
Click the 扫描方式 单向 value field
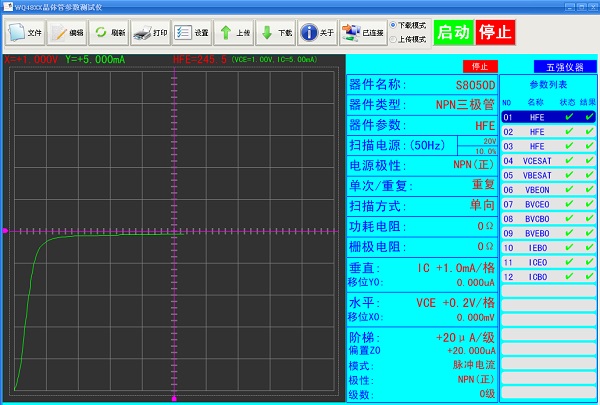click(422, 205)
